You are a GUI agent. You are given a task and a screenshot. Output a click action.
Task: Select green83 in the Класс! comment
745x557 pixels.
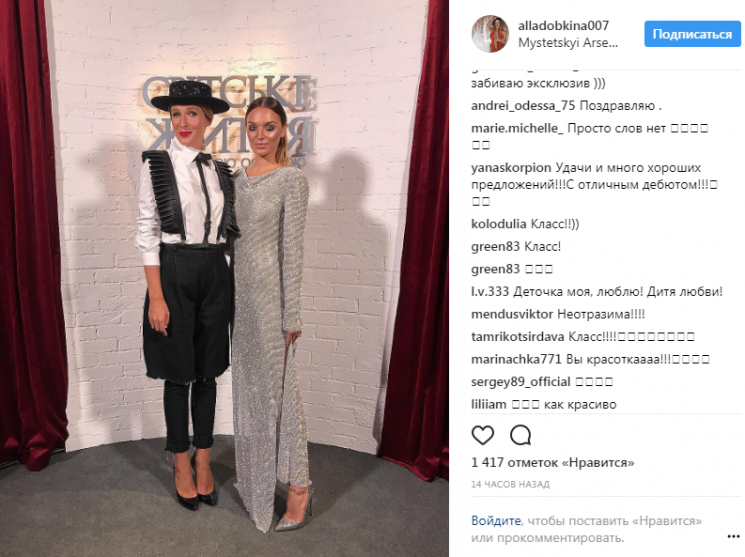coord(495,247)
